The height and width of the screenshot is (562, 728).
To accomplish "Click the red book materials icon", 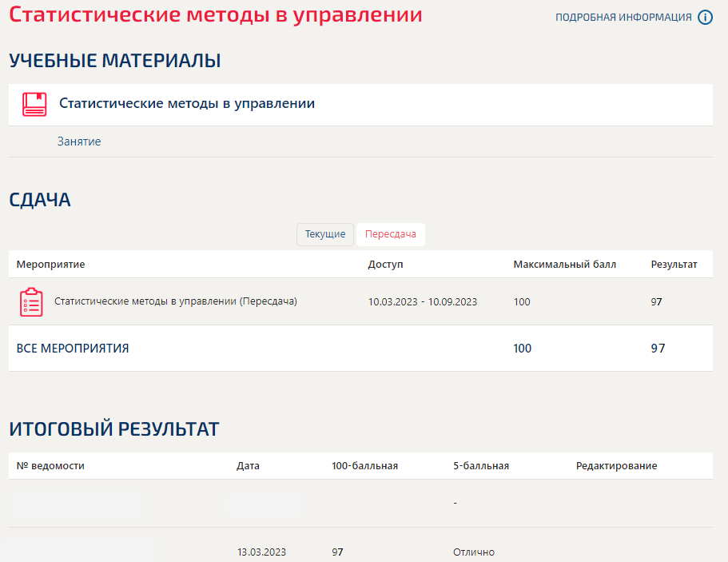I will [x=34, y=104].
